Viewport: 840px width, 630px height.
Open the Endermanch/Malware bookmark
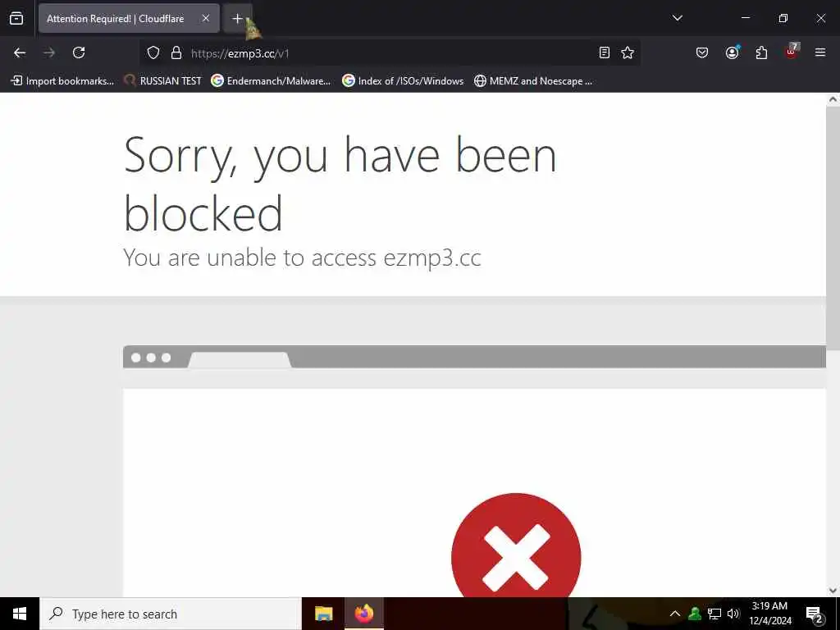coord(271,81)
